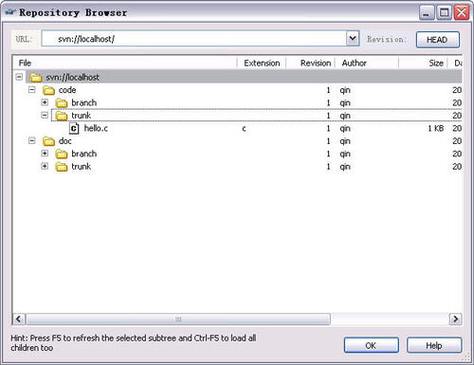The height and width of the screenshot is (365, 474).
Task: Click the revision 1 in code row
Action: [328, 90]
